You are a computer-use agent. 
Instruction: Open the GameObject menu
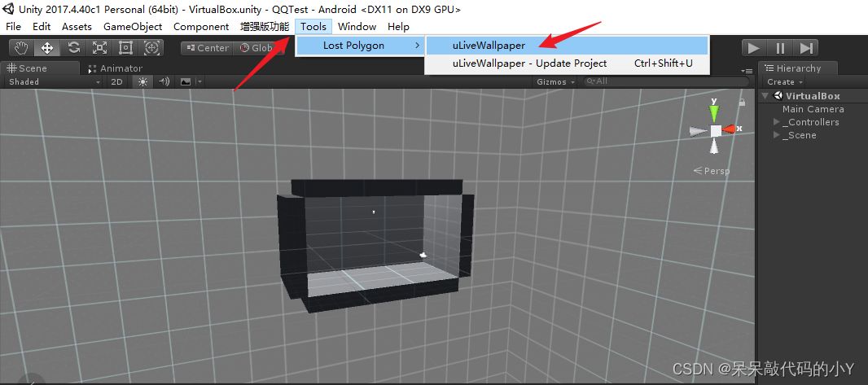click(133, 27)
